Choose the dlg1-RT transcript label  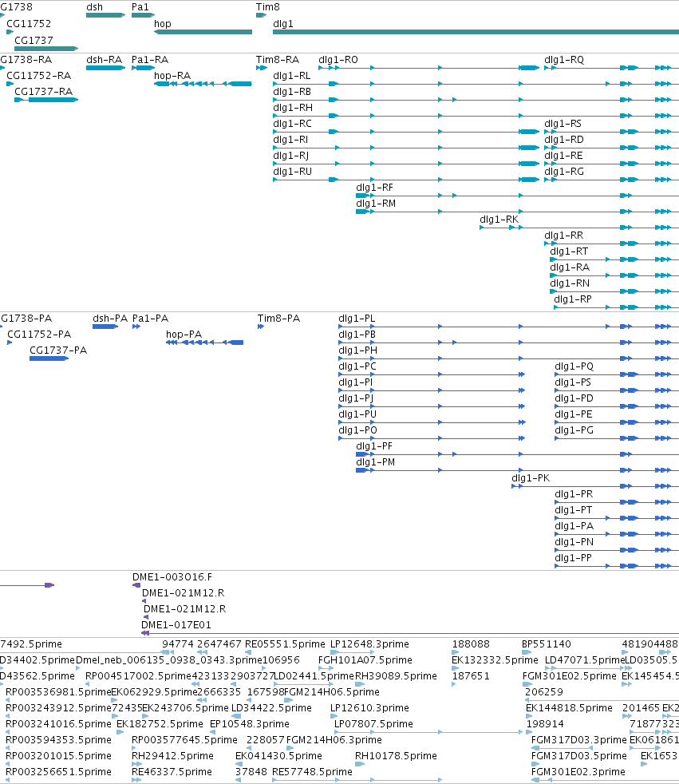tap(569, 251)
